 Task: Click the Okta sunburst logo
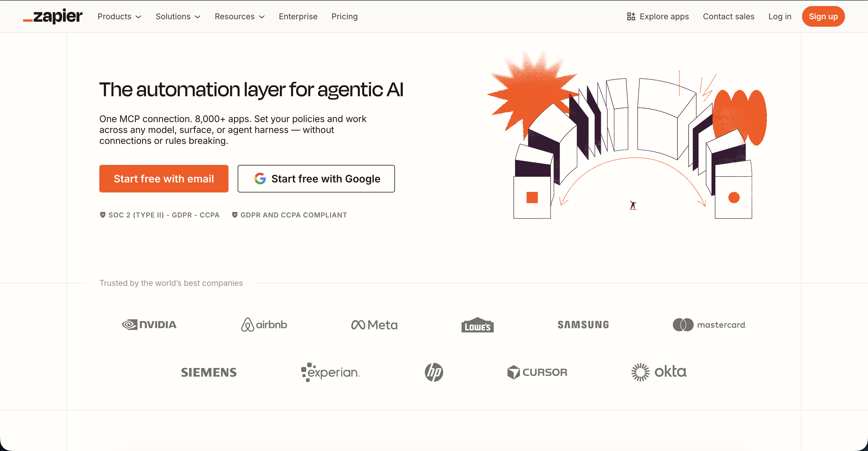(640, 372)
